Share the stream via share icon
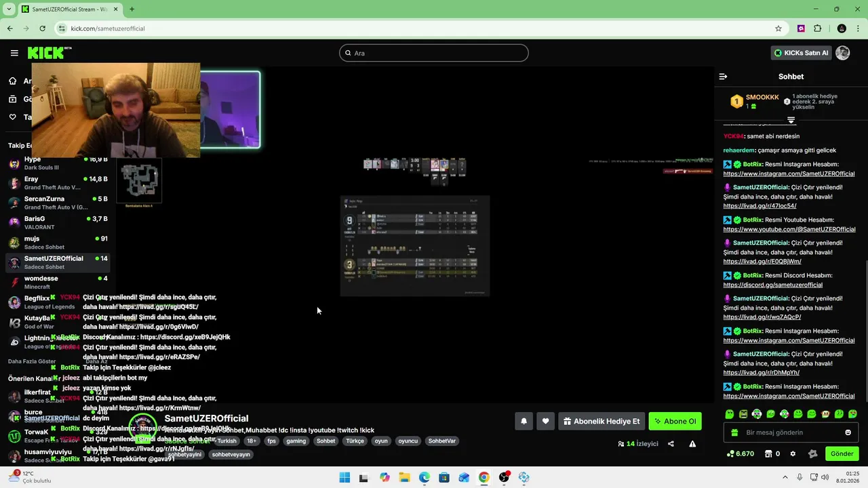The height and width of the screenshot is (488, 868). click(671, 444)
